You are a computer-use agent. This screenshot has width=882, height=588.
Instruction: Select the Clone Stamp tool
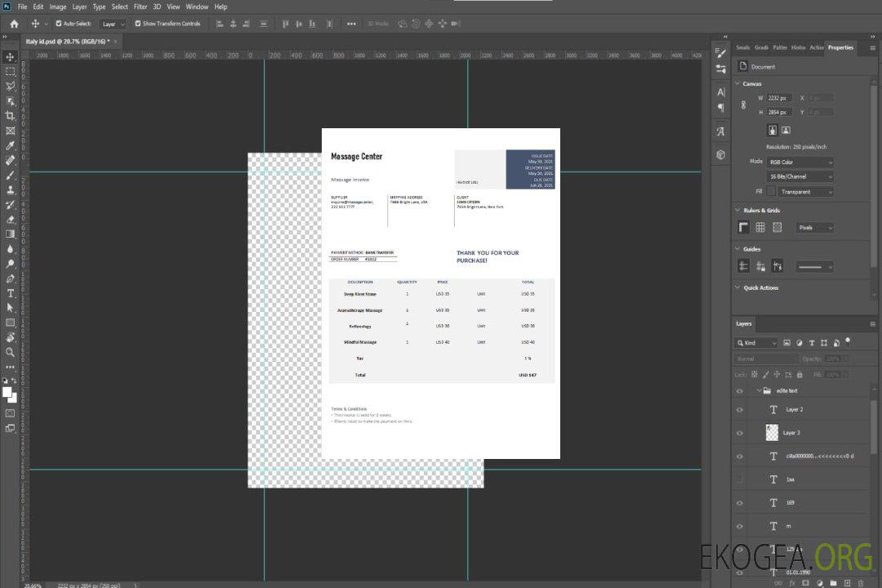click(x=11, y=189)
